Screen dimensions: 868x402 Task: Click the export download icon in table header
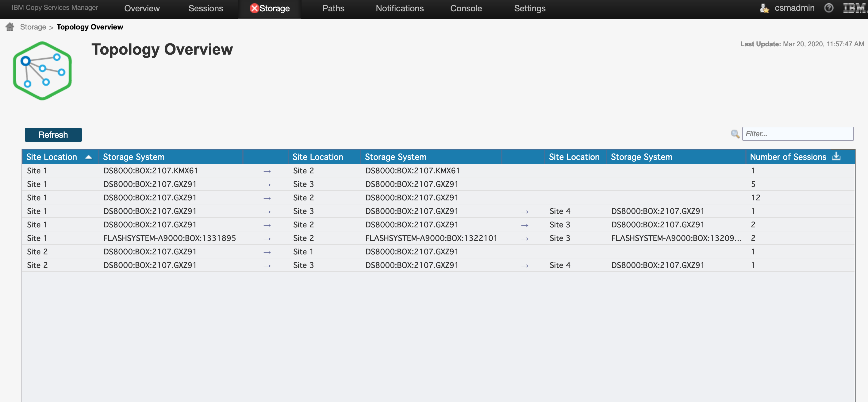[836, 156]
